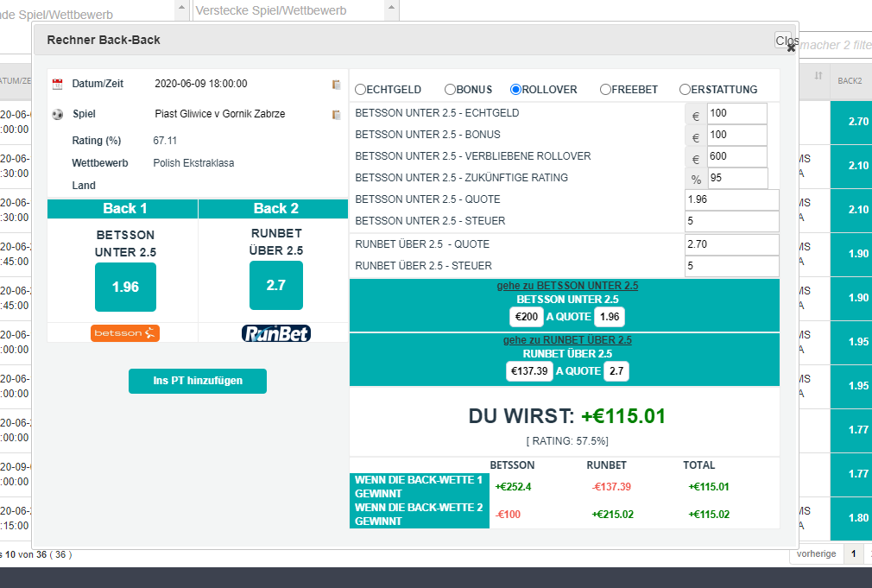The width and height of the screenshot is (872, 588).
Task: Click the WENN DIE BACK-WETTE 2 GEWINNT label
Action: point(419,515)
